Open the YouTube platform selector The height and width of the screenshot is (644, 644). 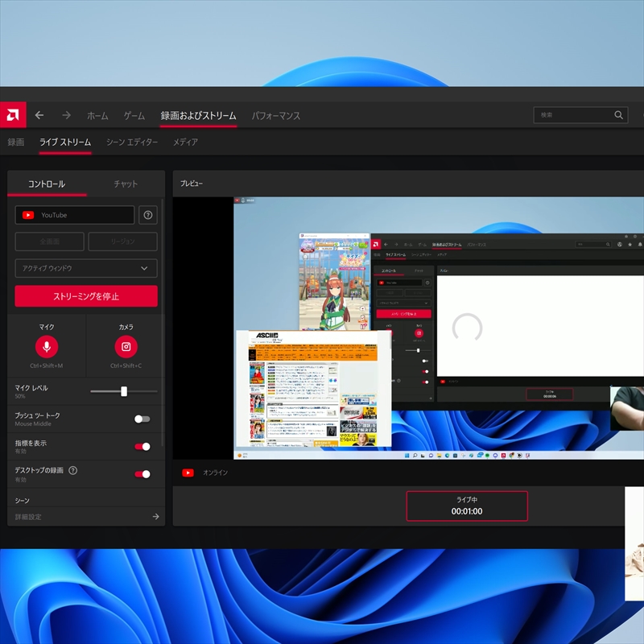point(74,215)
